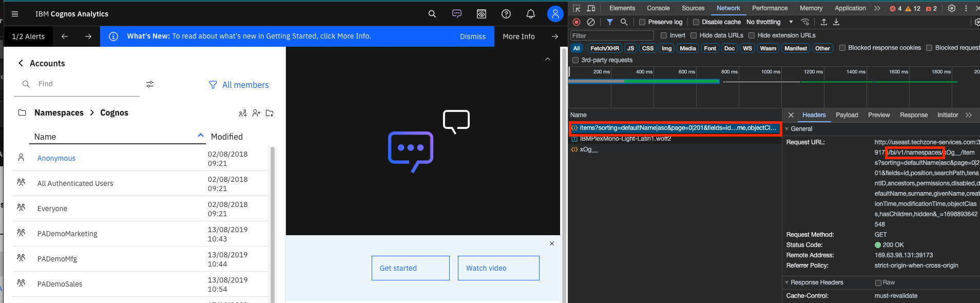Go back using the Accounts chevron
980x303 pixels.
(21, 63)
